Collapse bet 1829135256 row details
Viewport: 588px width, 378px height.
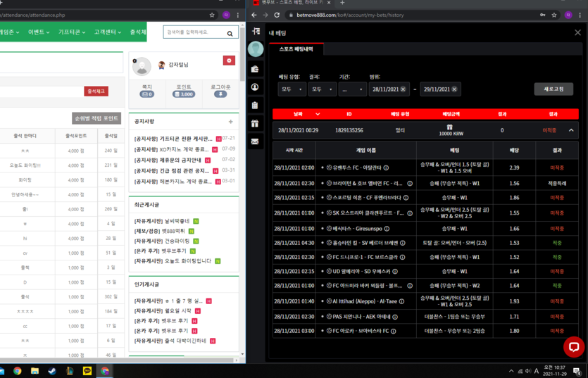click(571, 130)
